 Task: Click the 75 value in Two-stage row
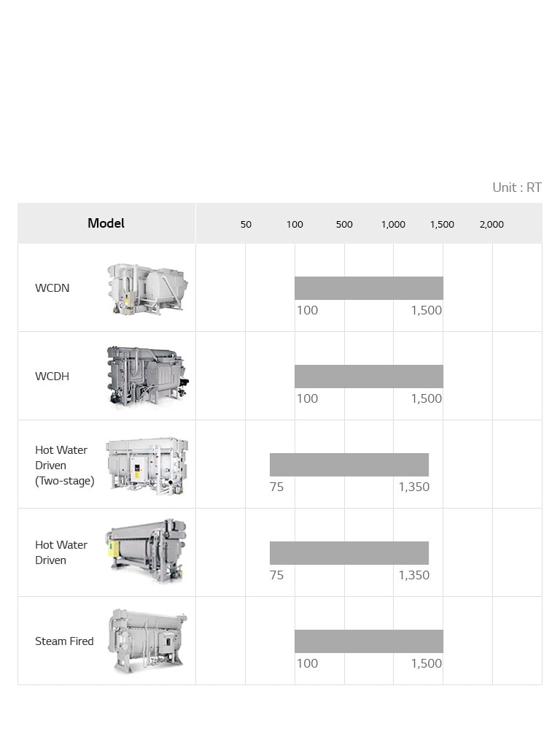(x=276, y=487)
